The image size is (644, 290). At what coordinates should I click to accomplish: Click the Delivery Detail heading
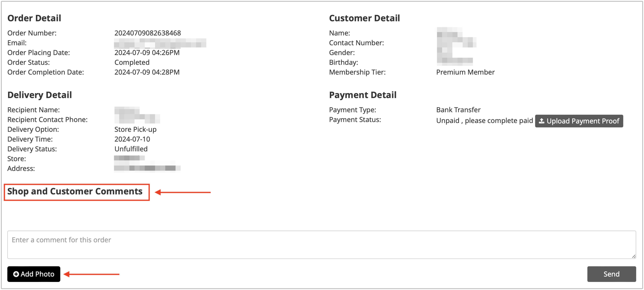pyautogui.click(x=40, y=95)
